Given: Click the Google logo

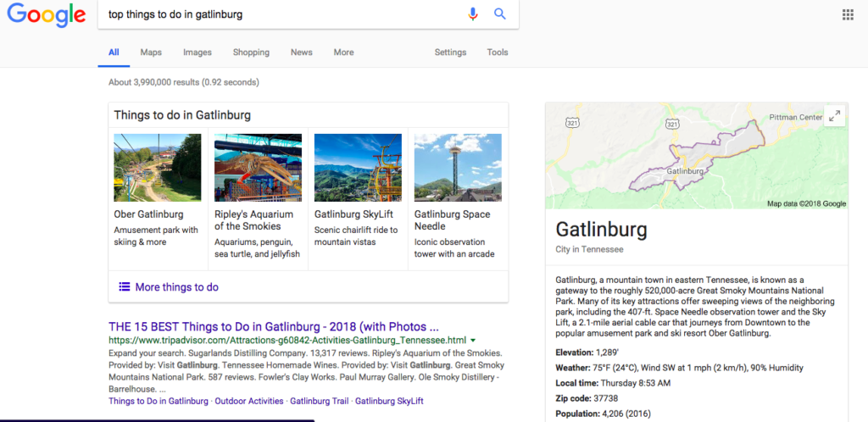Looking at the screenshot, I should pos(46,15).
